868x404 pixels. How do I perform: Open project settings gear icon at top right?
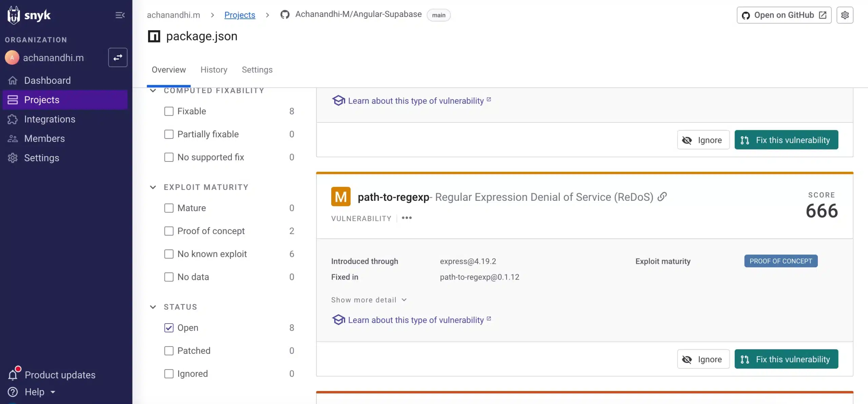coord(845,15)
